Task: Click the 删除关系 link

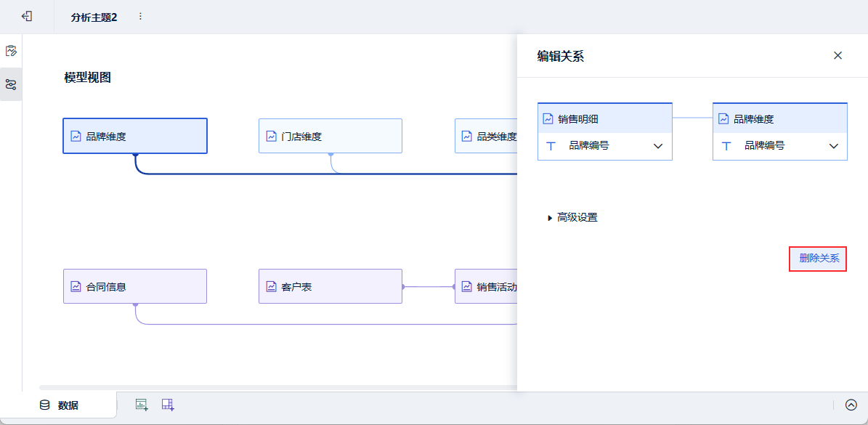Action: tap(818, 258)
